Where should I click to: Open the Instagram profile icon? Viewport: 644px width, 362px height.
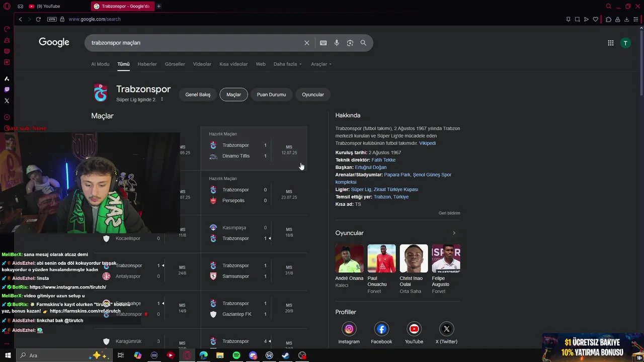click(349, 329)
